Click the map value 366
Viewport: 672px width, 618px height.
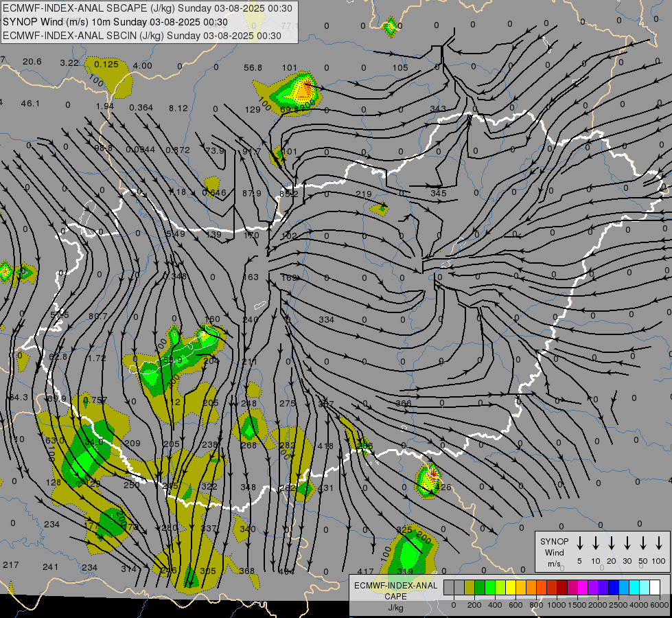(404, 403)
